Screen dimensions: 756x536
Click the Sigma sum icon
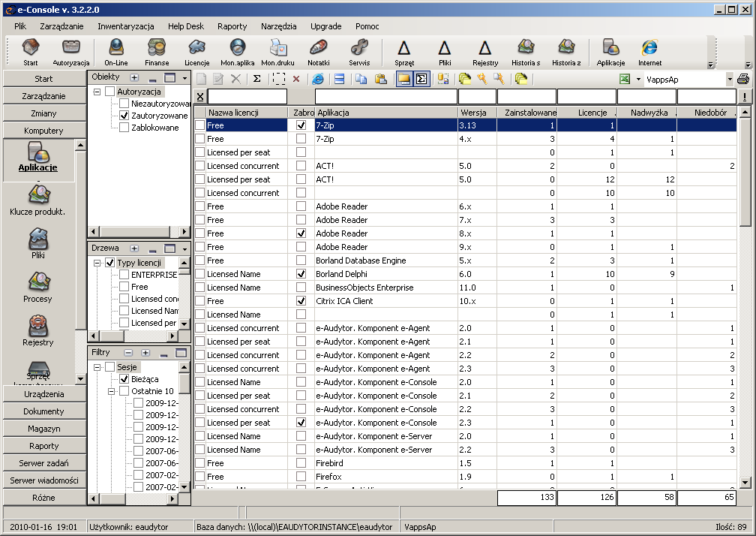coord(257,79)
